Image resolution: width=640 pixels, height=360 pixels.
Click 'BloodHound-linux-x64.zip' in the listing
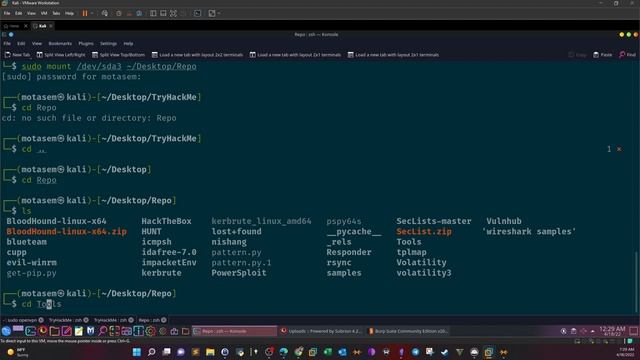pos(67,231)
